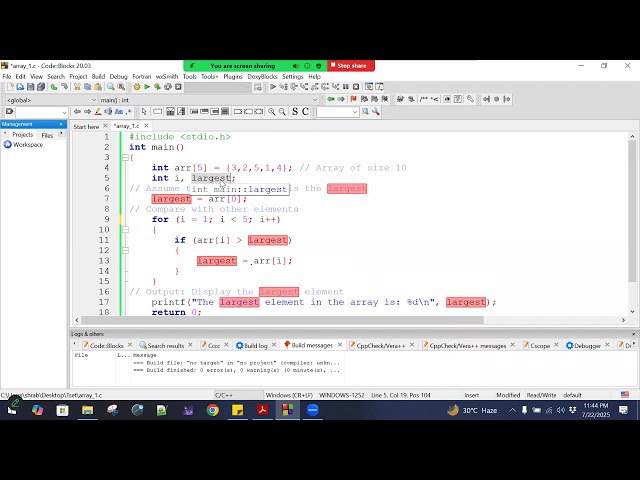Collapse for loop fold on line 10
The image size is (640, 480).
(x=125, y=230)
